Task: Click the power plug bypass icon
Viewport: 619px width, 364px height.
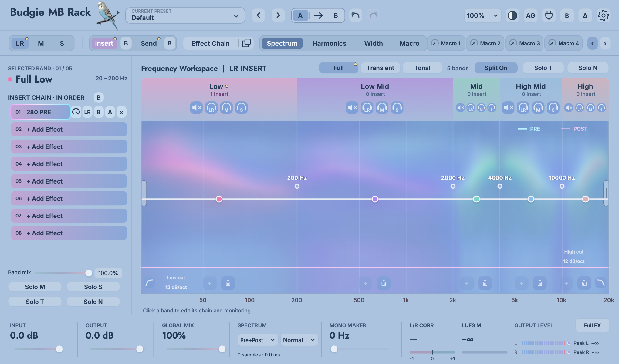Action: click(549, 15)
